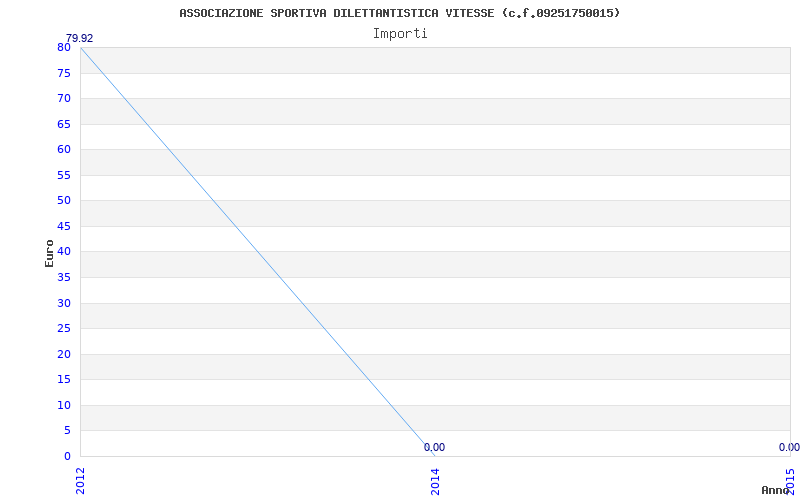Click the 50 y-axis tick label

(x=64, y=201)
